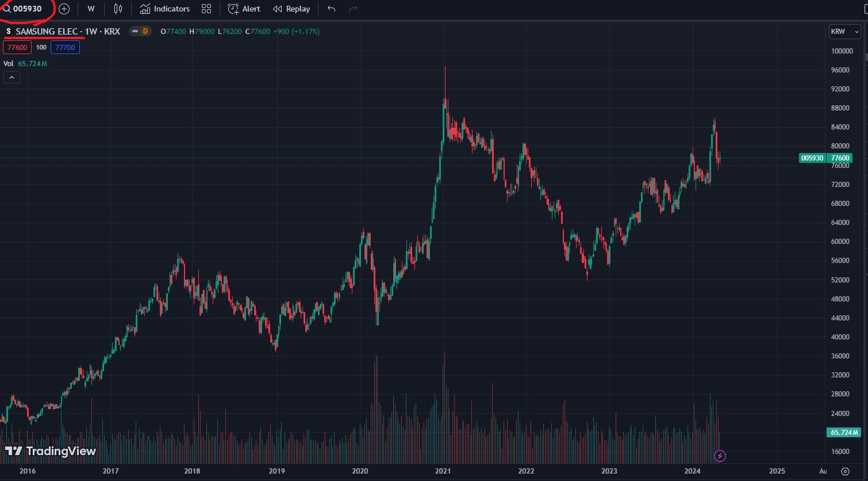Click the 100 quantity between buy and sell

pyautogui.click(x=41, y=47)
